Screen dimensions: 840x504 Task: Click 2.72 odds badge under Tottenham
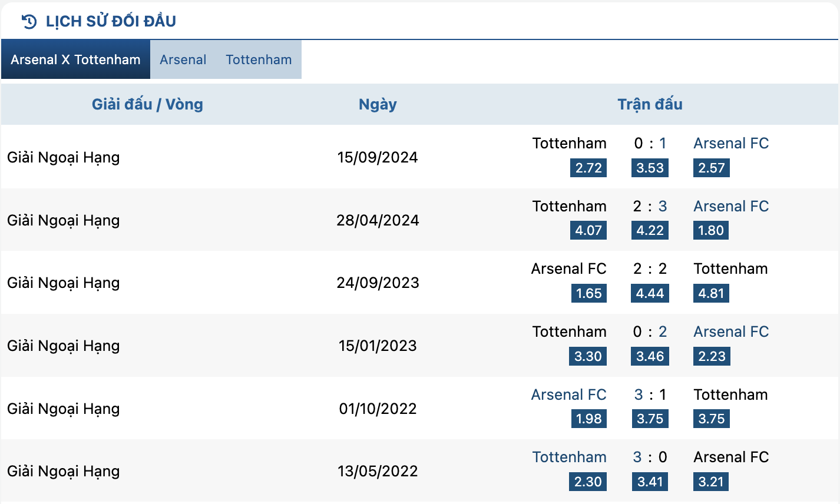pyautogui.click(x=588, y=168)
